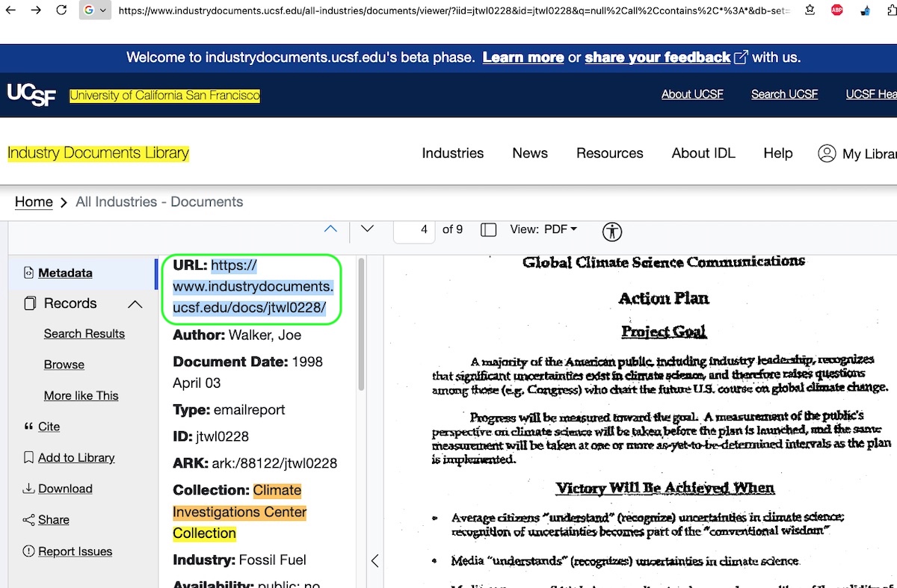
Task: Click the browser reload icon
Action: coord(61,10)
